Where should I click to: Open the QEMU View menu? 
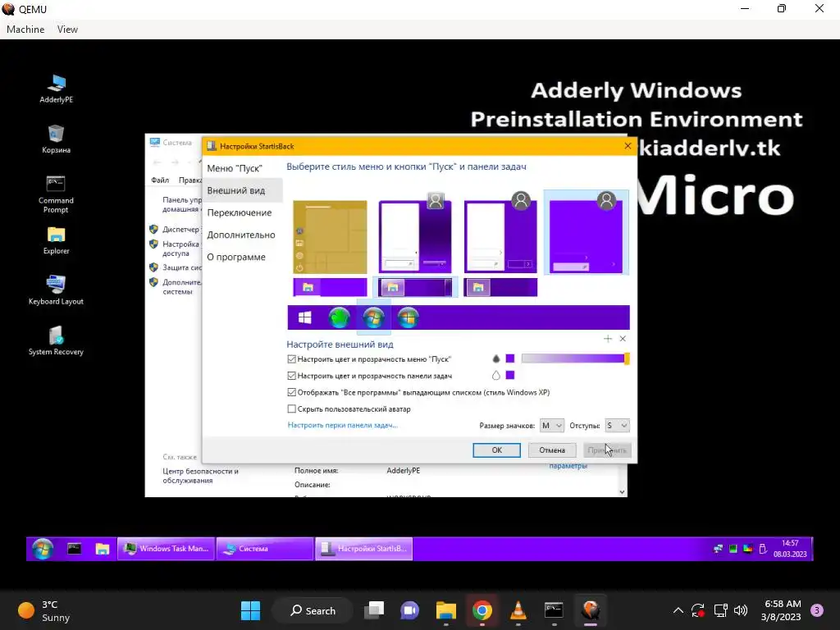tap(67, 30)
